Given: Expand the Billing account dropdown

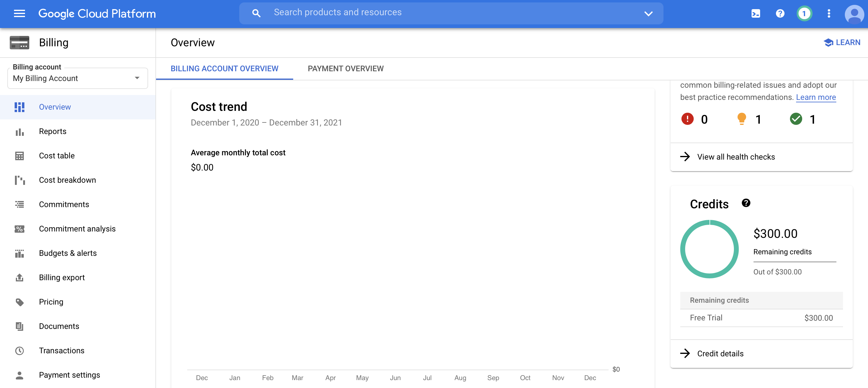Looking at the screenshot, I should click(x=77, y=78).
